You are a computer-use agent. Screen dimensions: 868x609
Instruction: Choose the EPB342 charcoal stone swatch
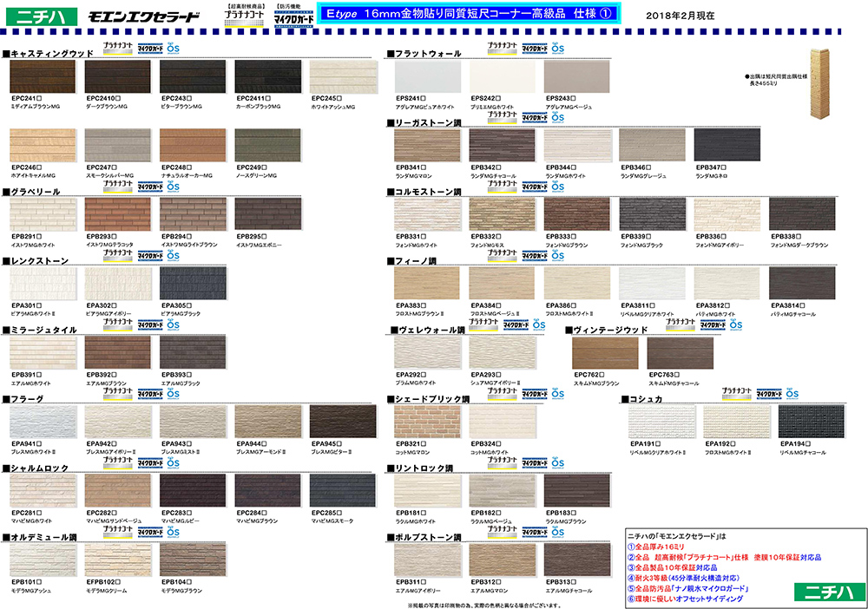coord(502,146)
